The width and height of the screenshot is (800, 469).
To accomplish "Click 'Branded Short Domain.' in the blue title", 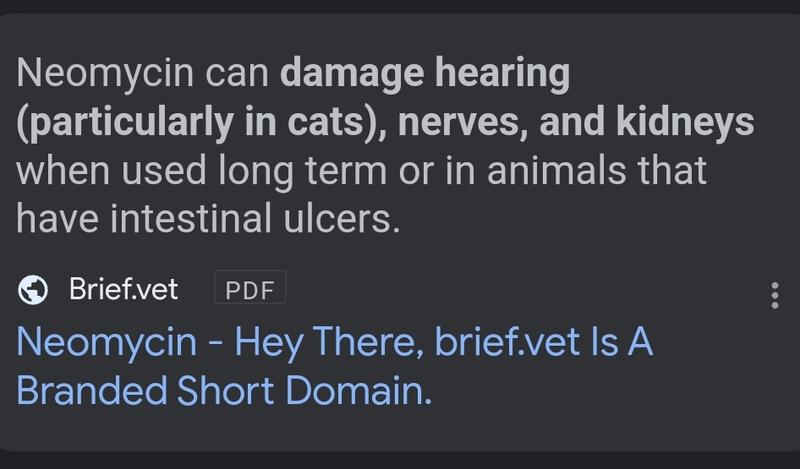I will point(224,390).
